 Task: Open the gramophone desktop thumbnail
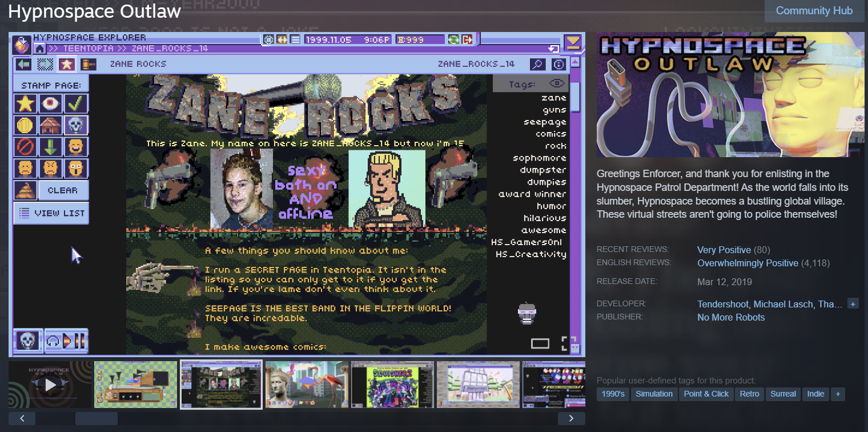(x=136, y=384)
